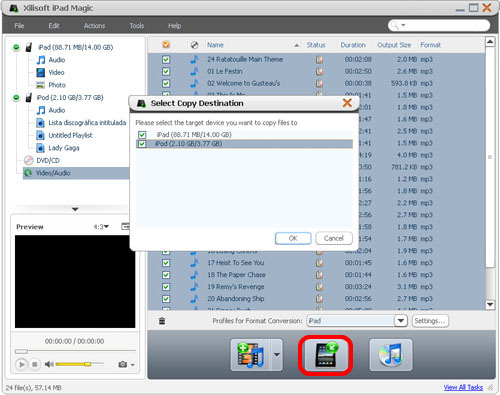Uncheck 18 The Paper Chase
The image size is (500, 395).
pyautogui.click(x=166, y=275)
